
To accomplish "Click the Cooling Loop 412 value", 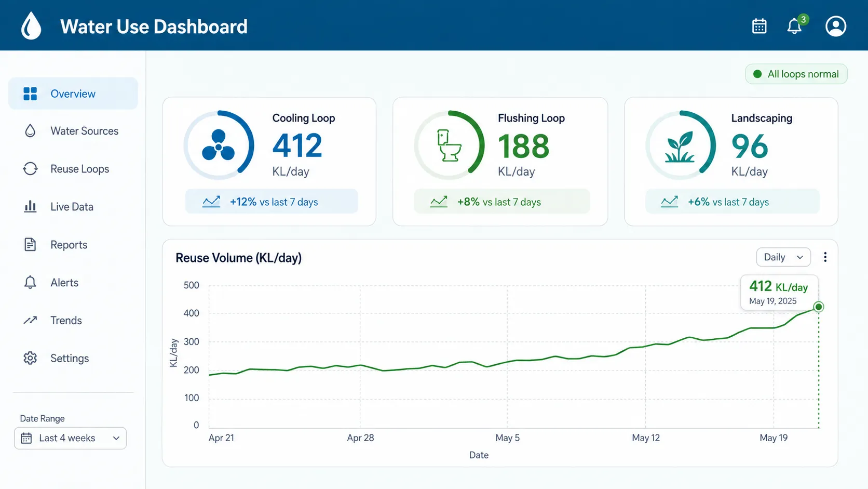I will coord(297,146).
